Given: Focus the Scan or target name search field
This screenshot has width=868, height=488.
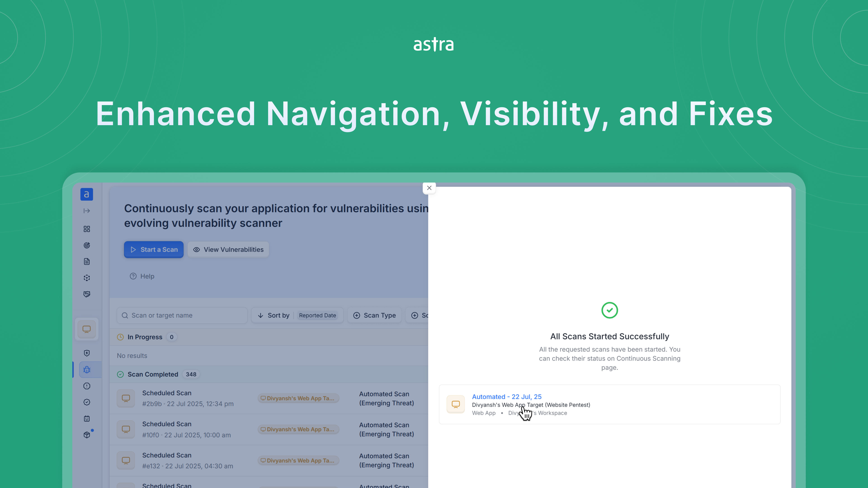Looking at the screenshot, I should 182,315.
